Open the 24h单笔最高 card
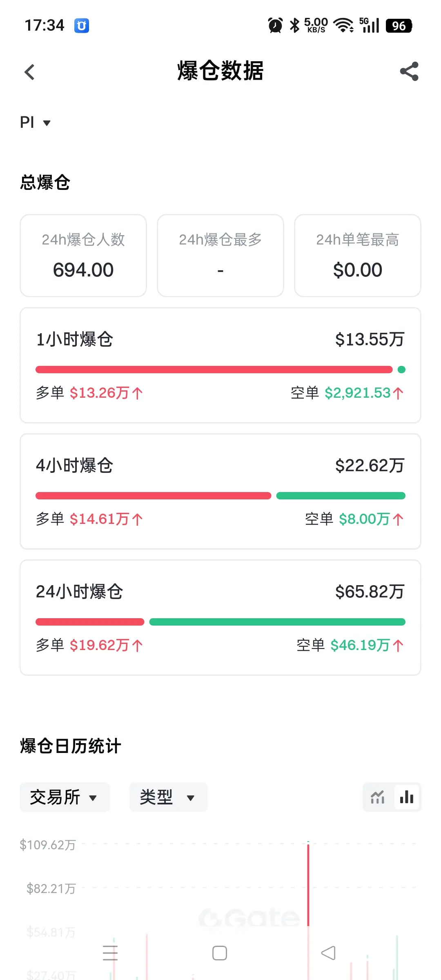The image size is (441, 980). coord(358,256)
